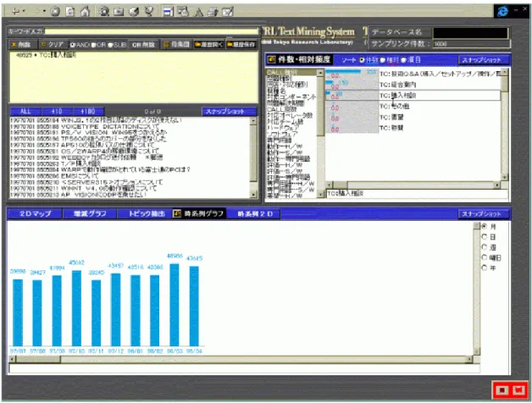Select TC: 購入相談 row in frequency list
This screenshot has height=403, width=532.
click(x=413, y=96)
